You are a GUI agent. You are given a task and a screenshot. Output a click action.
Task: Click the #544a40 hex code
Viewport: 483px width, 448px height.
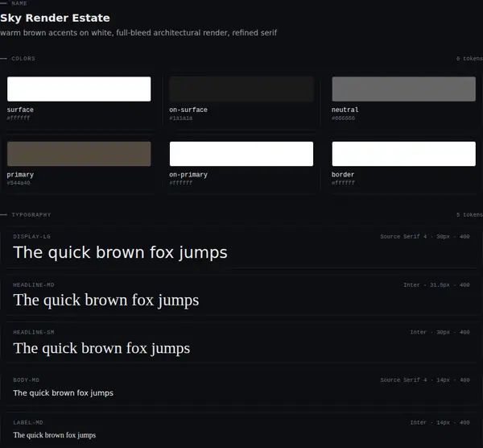click(x=19, y=183)
